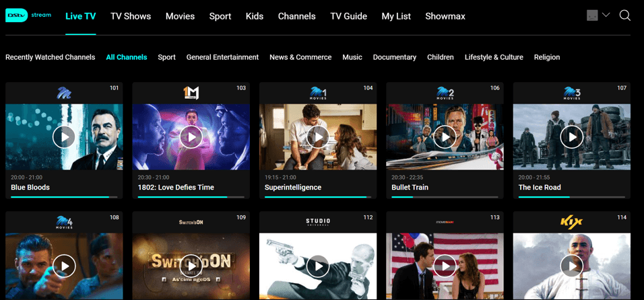644x300 pixels.
Task: Click the 1802: Love Defies Time title
Action: 176,187
